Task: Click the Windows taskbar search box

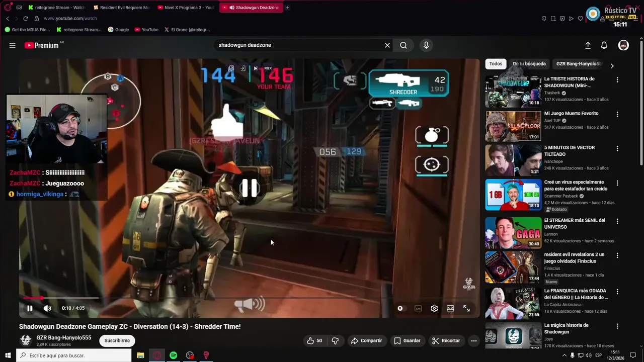Action: click(x=74, y=355)
